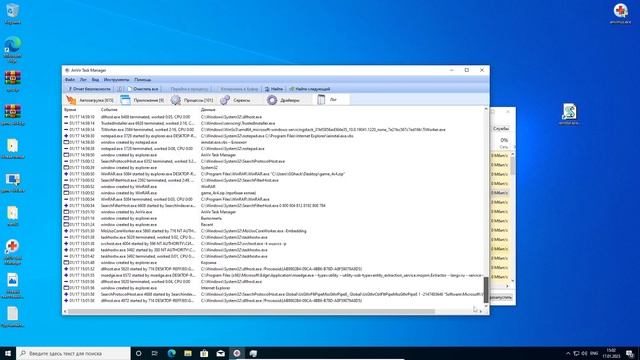Select the Лог tab

331,100
